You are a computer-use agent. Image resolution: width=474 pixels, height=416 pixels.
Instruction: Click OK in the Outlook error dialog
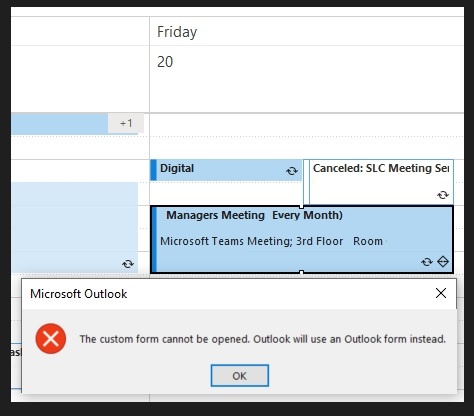(x=240, y=376)
